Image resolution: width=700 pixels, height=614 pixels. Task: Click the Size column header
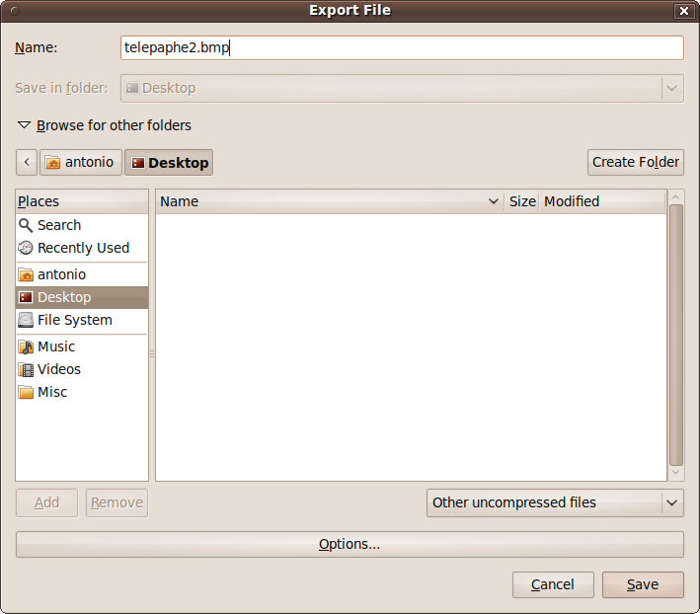(522, 201)
